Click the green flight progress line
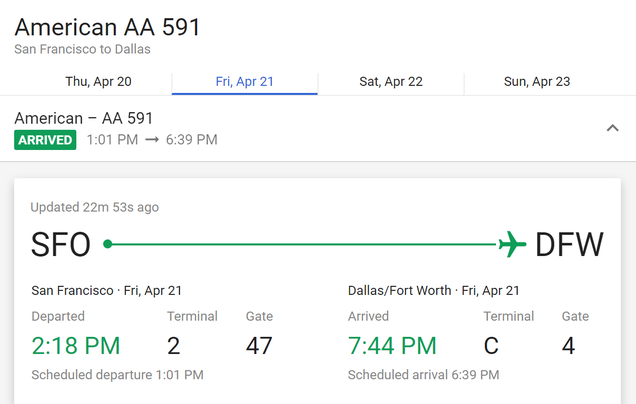 [304, 244]
